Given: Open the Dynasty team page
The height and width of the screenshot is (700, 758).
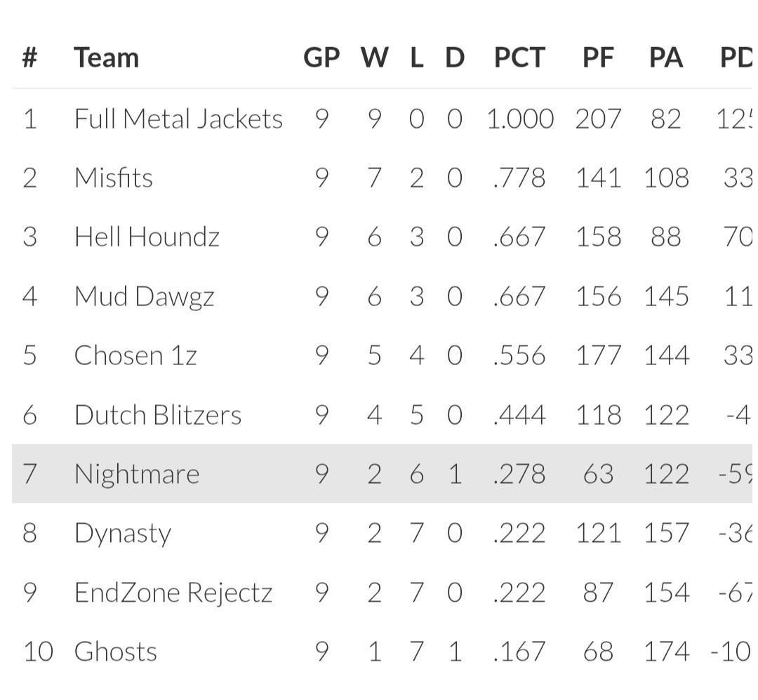Looking at the screenshot, I should click(x=123, y=534).
